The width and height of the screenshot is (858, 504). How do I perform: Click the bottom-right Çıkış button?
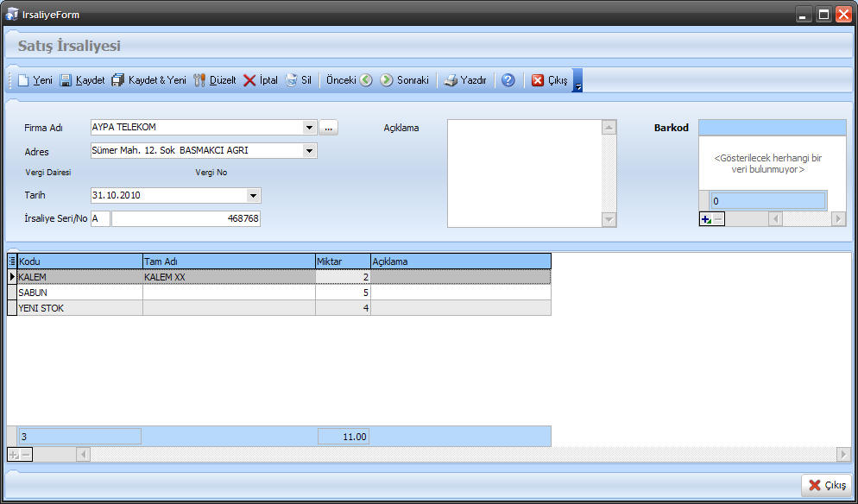(x=826, y=486)
